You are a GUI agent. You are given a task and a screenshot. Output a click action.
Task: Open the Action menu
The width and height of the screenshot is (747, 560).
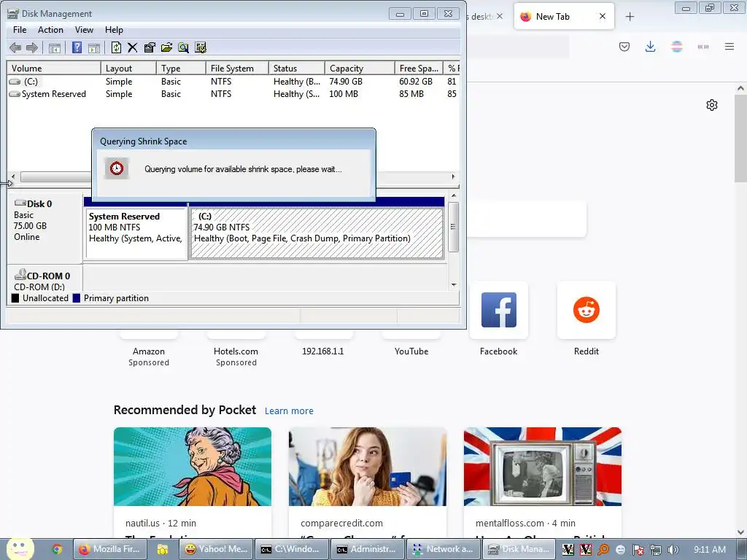[x=50, y=29]
